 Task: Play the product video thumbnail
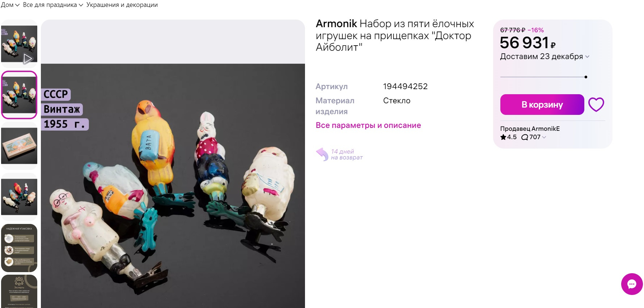(19, 44)
